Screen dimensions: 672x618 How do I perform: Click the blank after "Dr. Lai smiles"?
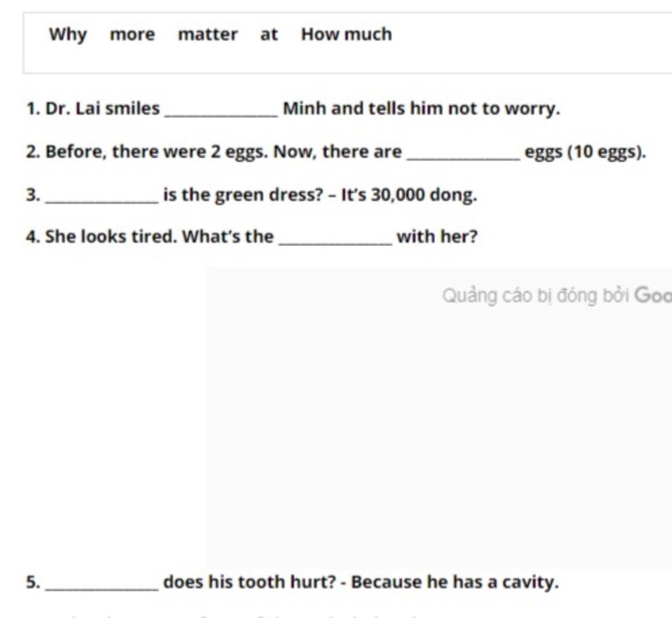coord(221,110)
